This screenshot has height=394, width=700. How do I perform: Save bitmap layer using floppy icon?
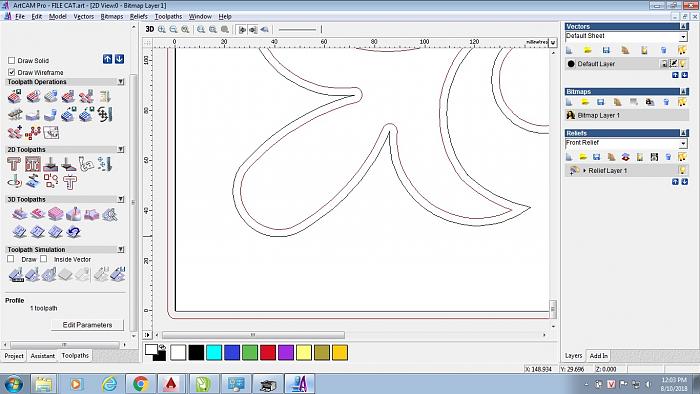point(600,102)
